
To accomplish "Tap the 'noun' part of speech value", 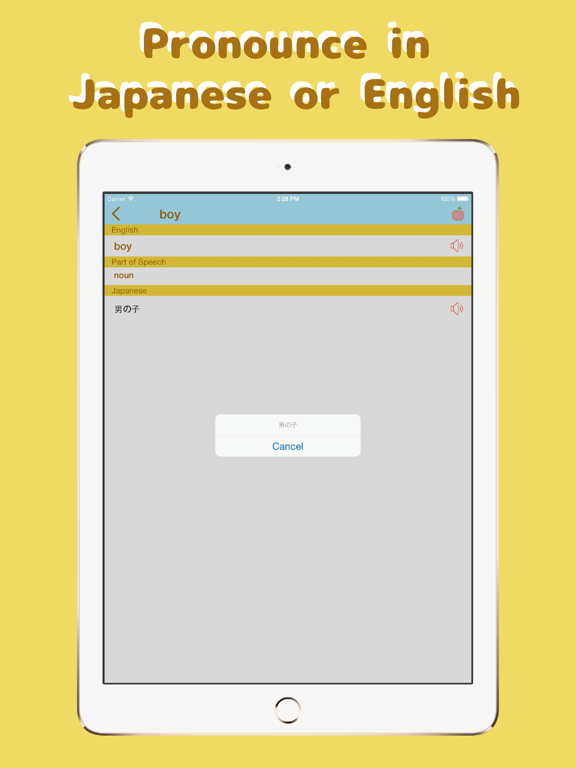I will (123, 275).
